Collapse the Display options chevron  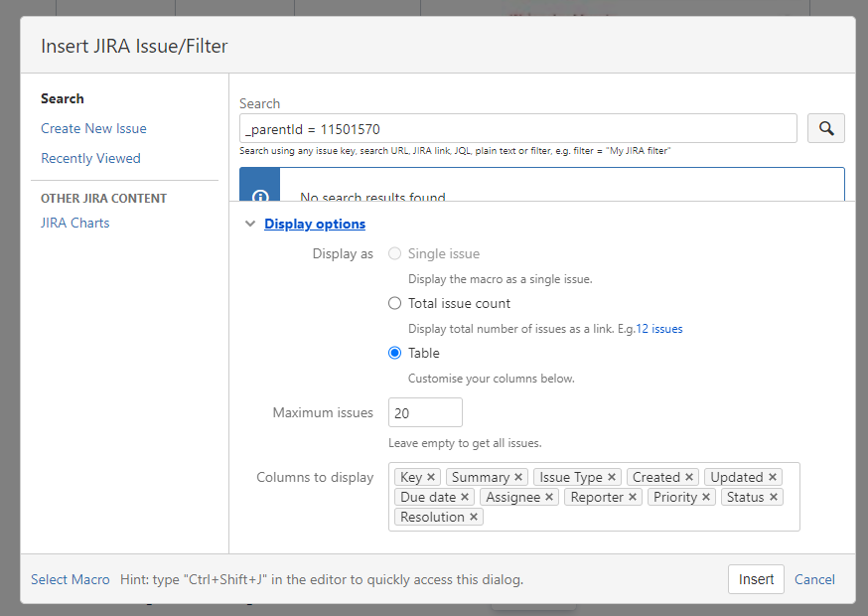coord(250,224)
